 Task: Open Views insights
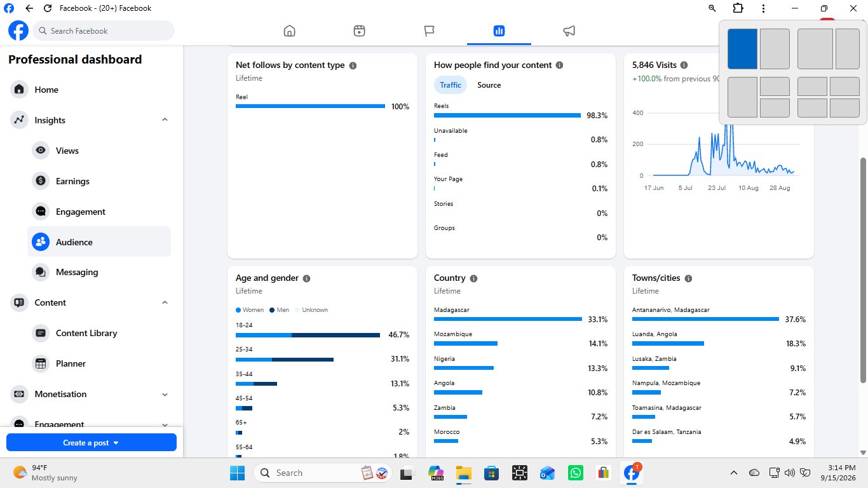pyautogui.click(x=99, y=151)
